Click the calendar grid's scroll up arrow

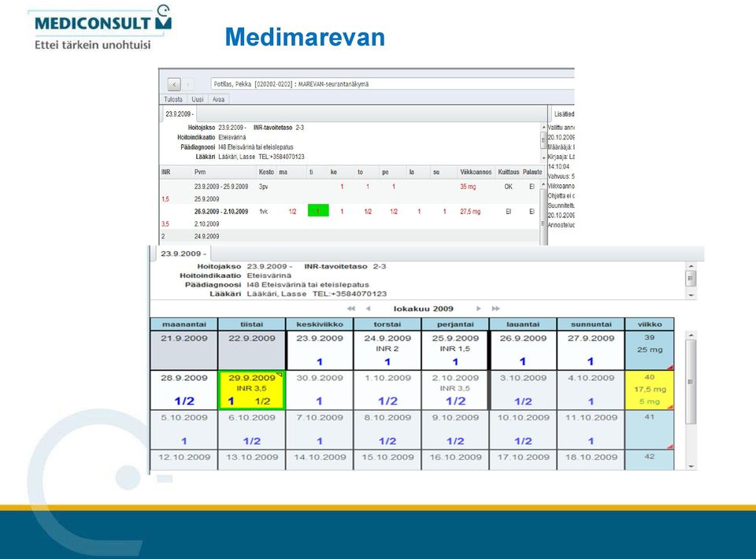click(691, 335)
